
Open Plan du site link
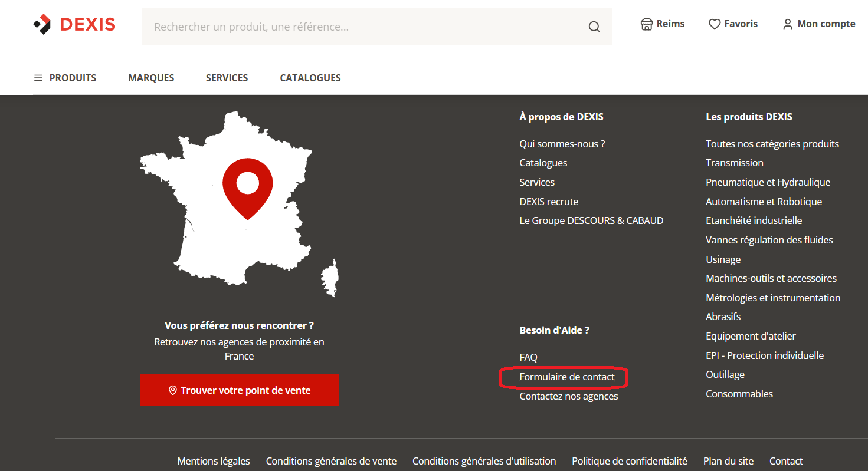click(728, 461)
